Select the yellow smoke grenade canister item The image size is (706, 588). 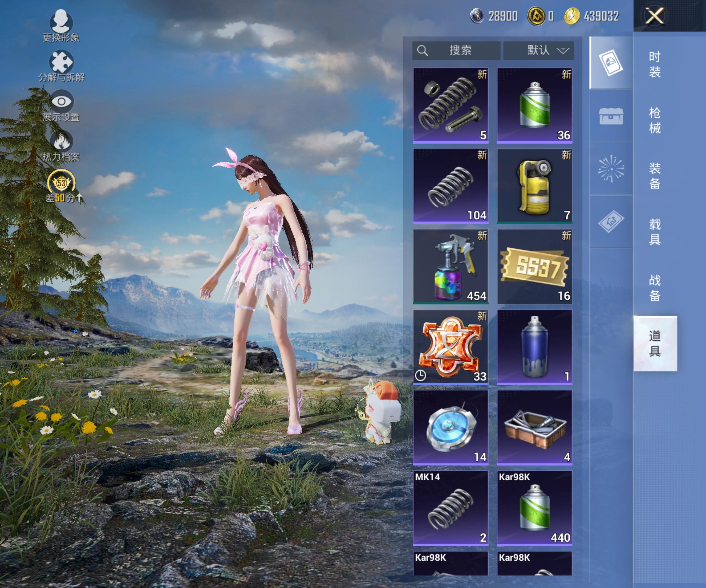tap(534, 186)
